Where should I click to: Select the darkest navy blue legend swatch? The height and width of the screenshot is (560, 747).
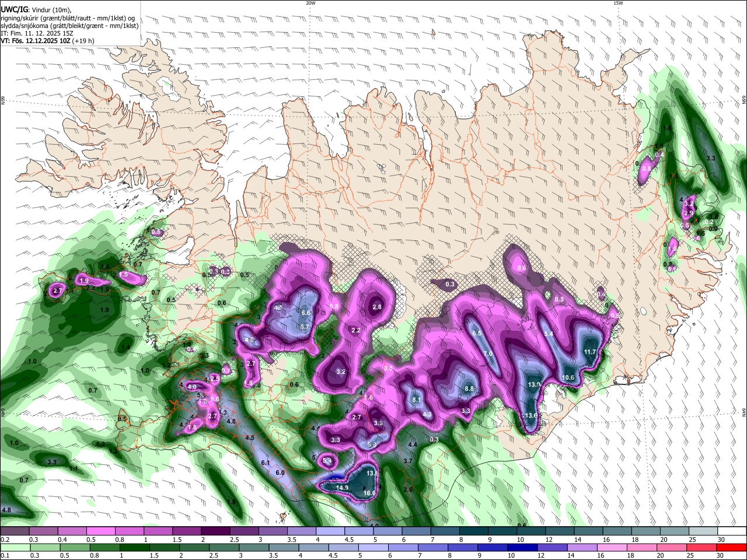(x=522, y=548)
